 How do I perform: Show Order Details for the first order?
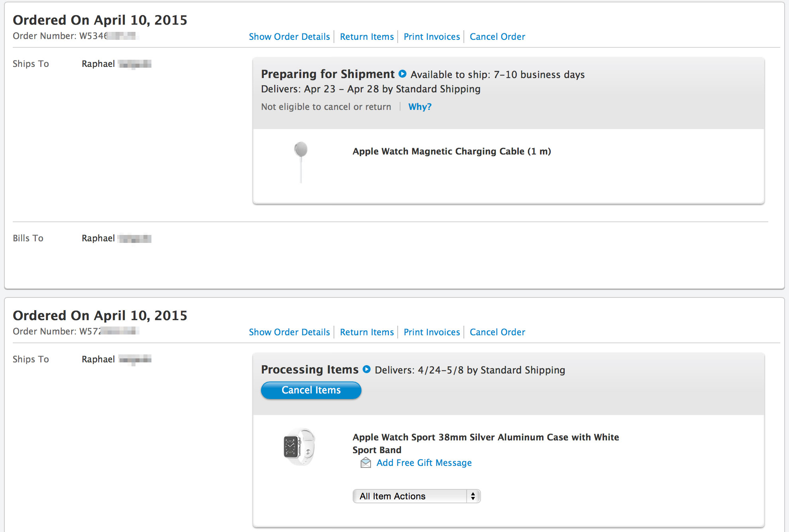[x=289, y=37]
